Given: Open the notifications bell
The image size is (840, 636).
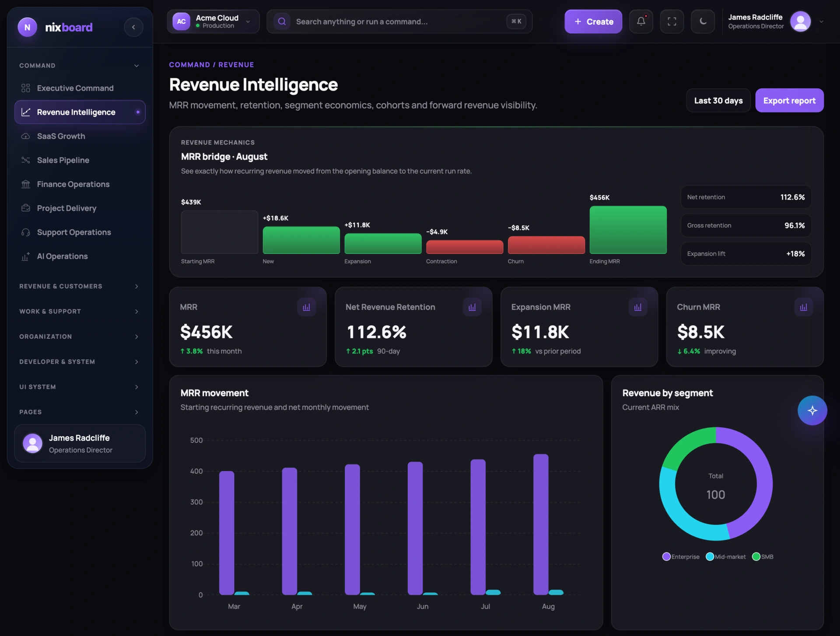Looking at the screenshot, I should coord(641,21).
